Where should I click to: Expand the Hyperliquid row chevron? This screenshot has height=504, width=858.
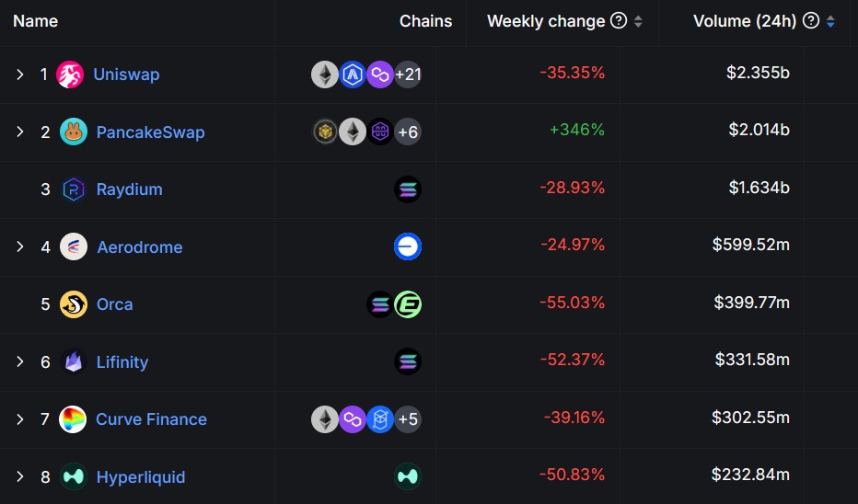20,476
